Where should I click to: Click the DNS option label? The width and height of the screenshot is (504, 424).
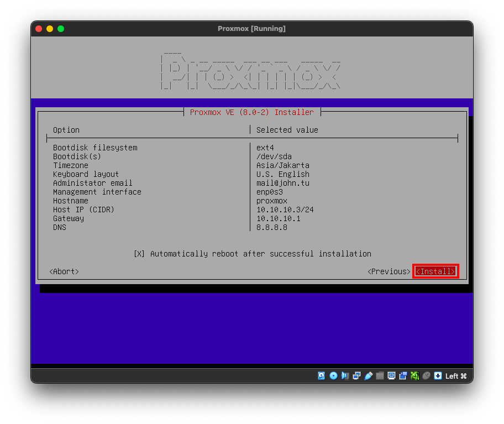point(60,227)
